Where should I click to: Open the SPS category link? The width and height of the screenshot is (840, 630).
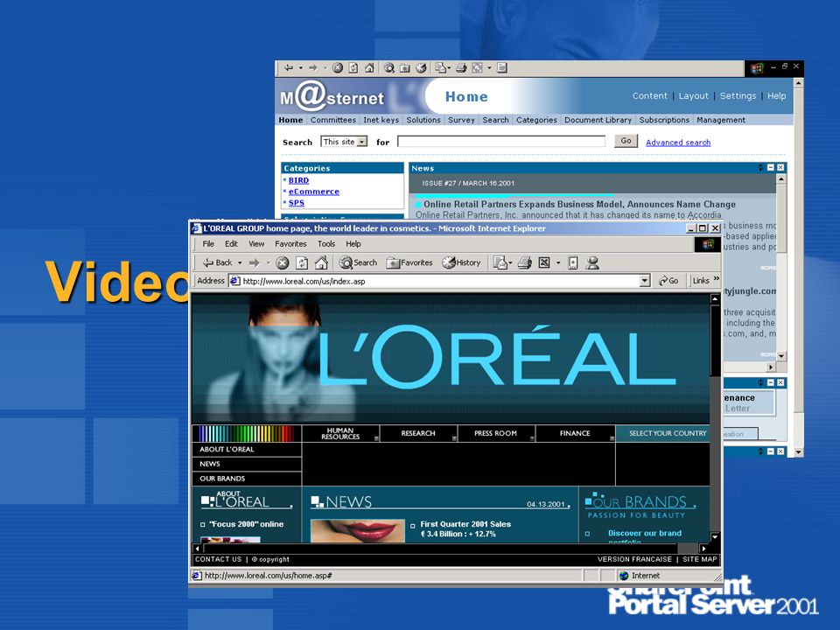click(x=297, y=202)
